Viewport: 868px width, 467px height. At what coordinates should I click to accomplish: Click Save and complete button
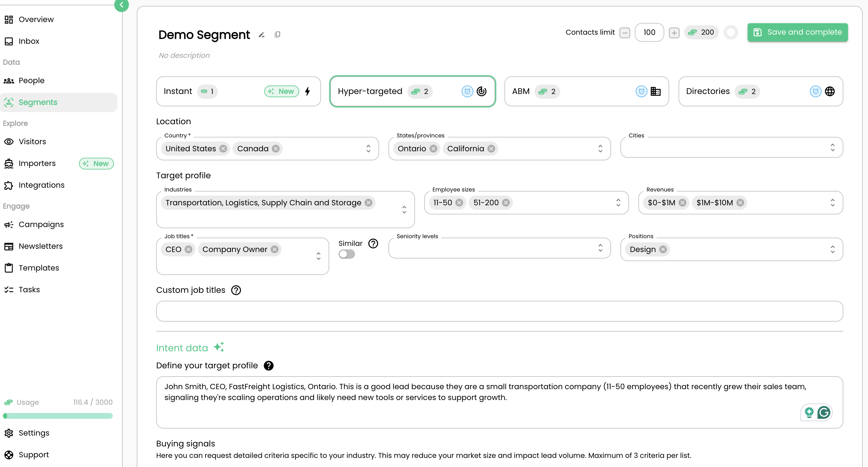pyautogui.click(x=798, y=32)
